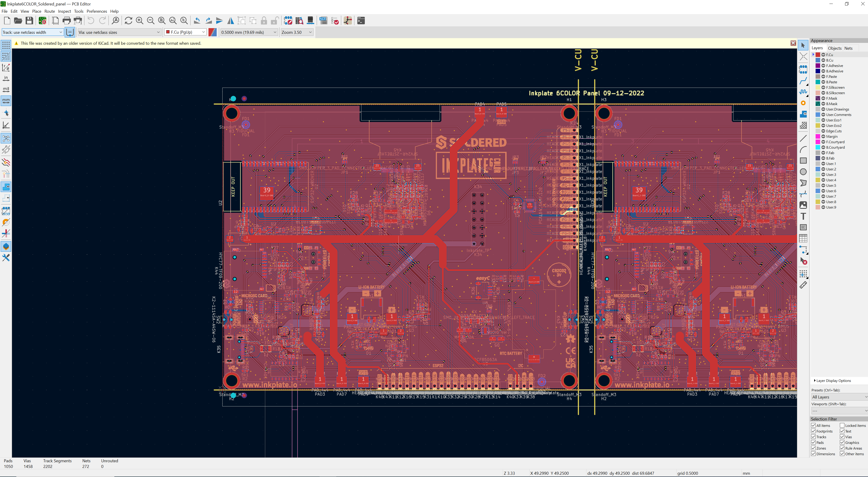The width and height of the screenshot is (868, 477).
Task: Open the Scripting Console icon
Action: click(361, 21)
